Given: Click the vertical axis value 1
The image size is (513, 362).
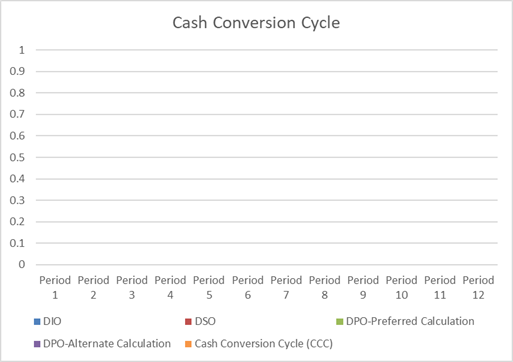Looking at the screenshot, I should [x=22, y=50].
